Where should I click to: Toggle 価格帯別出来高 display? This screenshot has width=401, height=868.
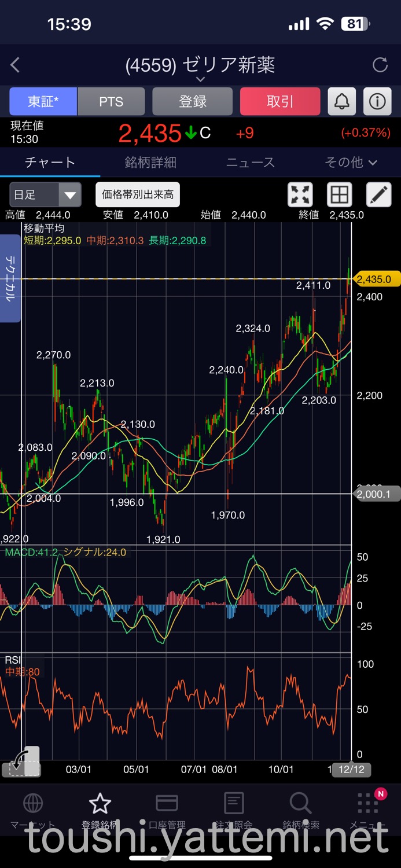point(138,194)
